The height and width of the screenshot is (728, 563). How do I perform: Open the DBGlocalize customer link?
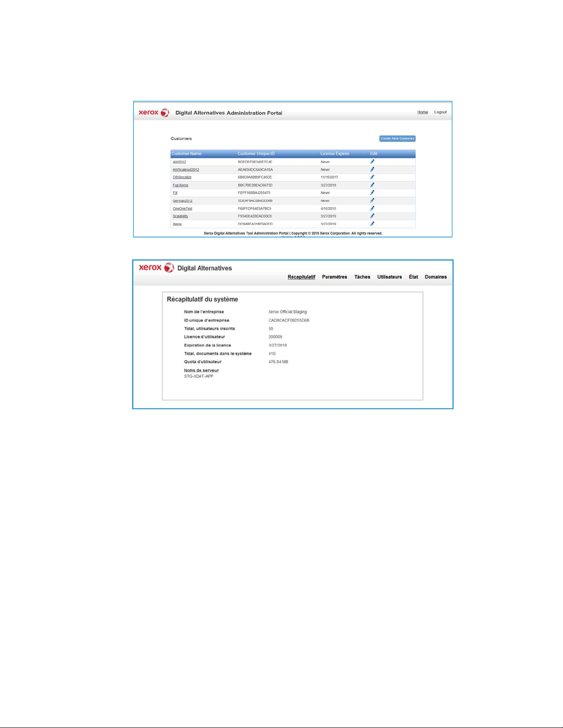point(182,177)
